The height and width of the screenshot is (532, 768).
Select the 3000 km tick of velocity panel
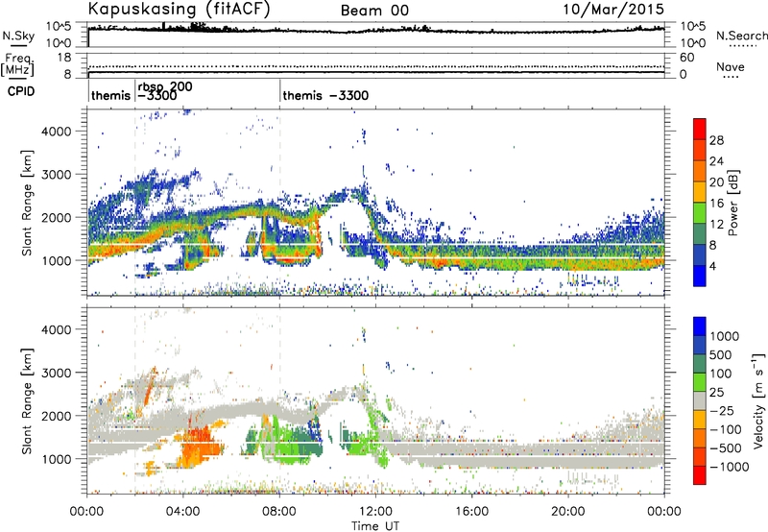pyautogui.click(x=57, y=373)
